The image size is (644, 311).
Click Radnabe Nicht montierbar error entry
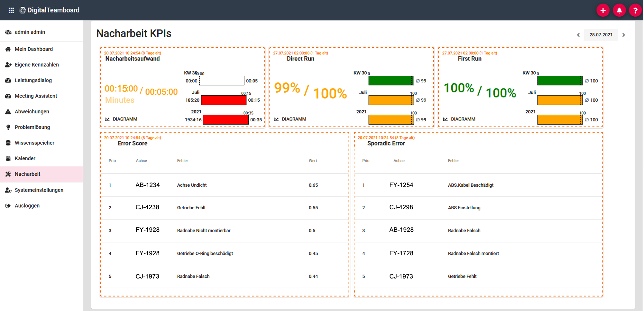(x=204, y=231)
